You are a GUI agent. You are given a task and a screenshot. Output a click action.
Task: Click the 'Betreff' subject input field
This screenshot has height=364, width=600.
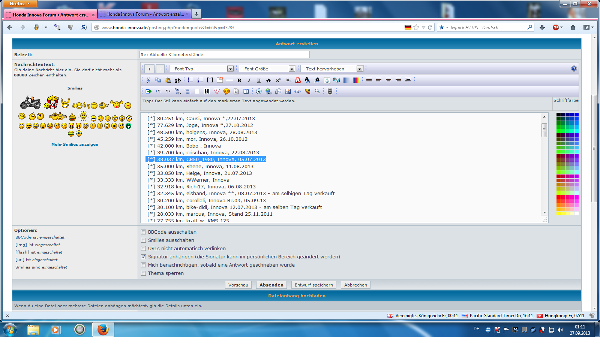224,55
